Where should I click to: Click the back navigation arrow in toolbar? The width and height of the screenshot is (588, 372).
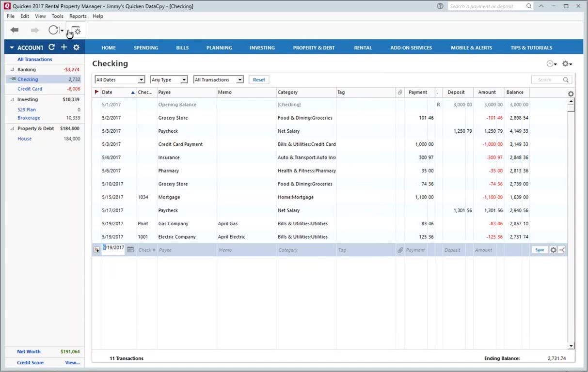15,30
